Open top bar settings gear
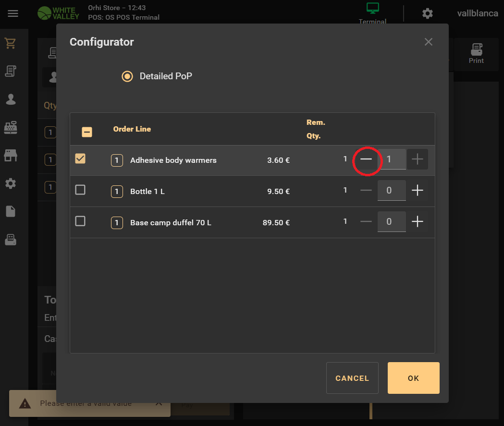This screenshot has width=504, height=426. [x=428, y=13]
